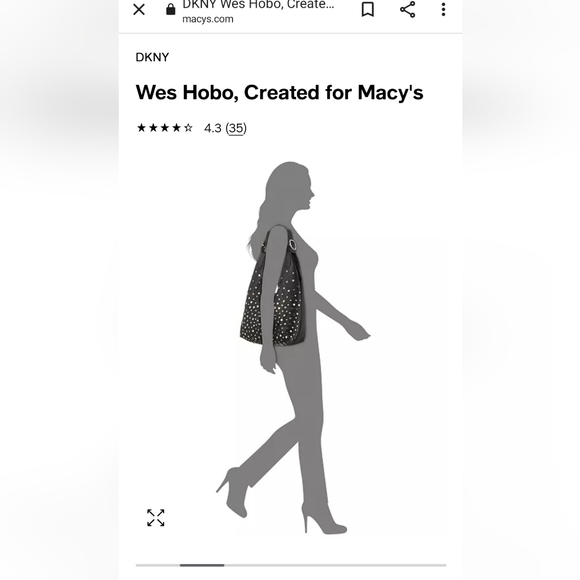This screenshot has width=580, height=580.
Task: Click the first filled rating star
Action: point(141,128)
